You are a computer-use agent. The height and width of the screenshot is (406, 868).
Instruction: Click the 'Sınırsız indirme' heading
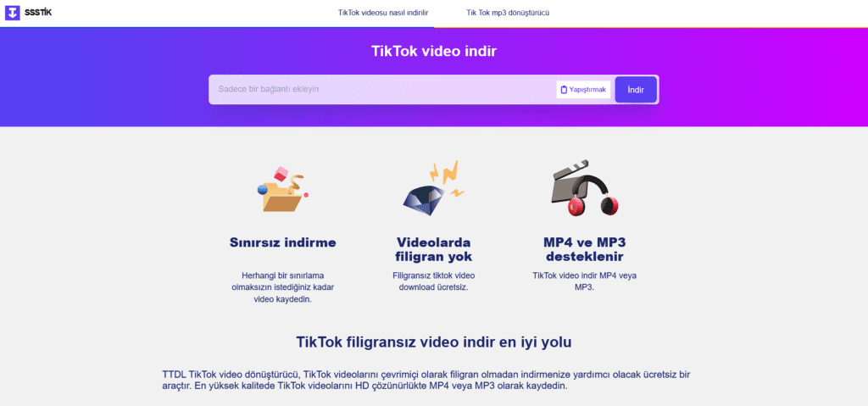point(283,242)
